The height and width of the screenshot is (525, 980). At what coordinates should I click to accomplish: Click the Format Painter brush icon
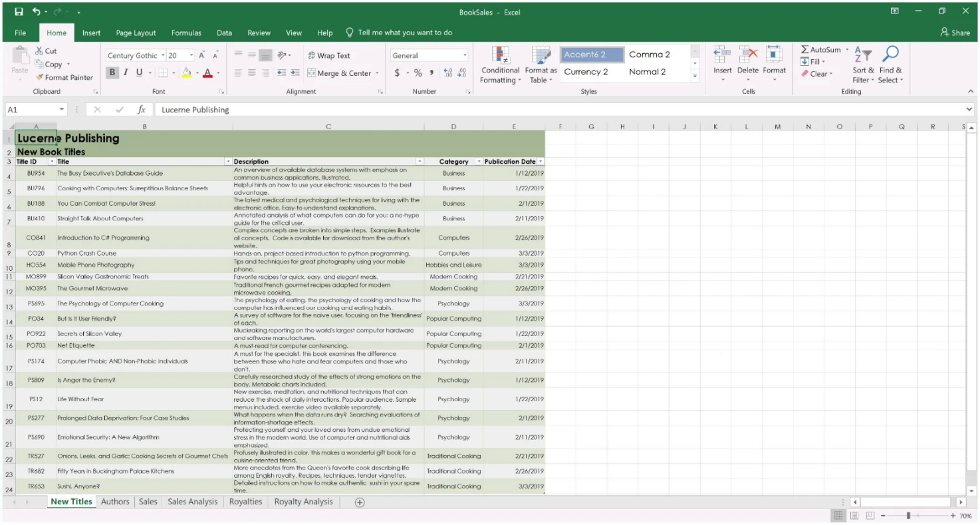pos(40,78)
